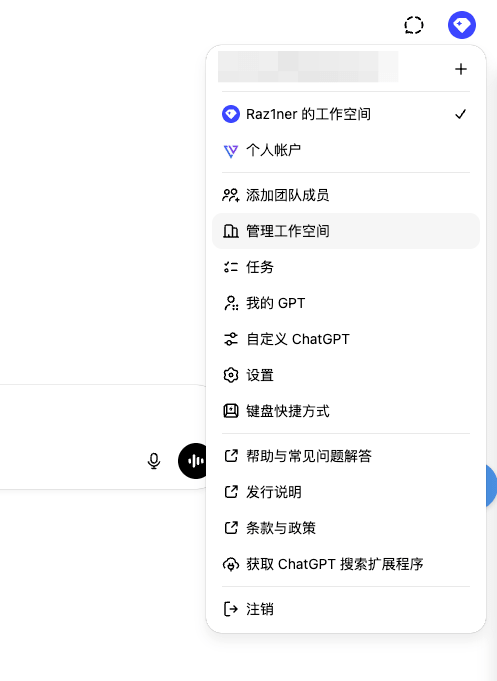Click the logout arrow icon beside 注销
The height and width of the screenshot is (681, 497).
coord(231,609)
